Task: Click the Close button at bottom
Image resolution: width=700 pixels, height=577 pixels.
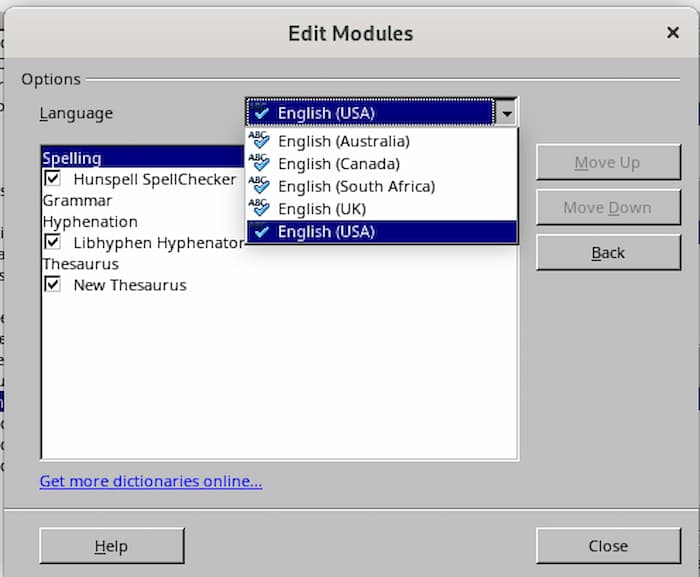Action: pyautogui.click(x=608, y=546)
